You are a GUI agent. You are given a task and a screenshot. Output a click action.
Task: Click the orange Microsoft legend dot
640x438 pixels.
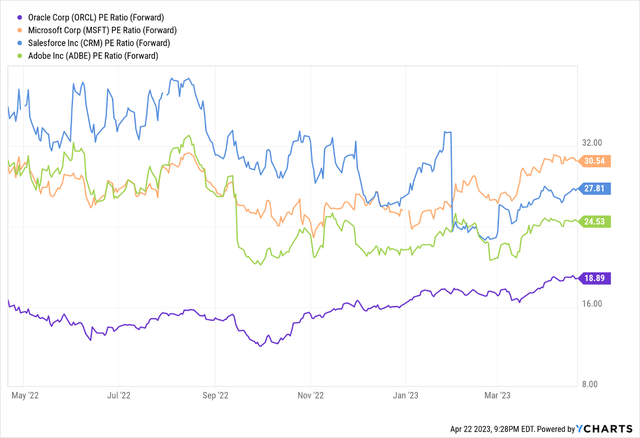pyautogui.click(x=11, y=33)
